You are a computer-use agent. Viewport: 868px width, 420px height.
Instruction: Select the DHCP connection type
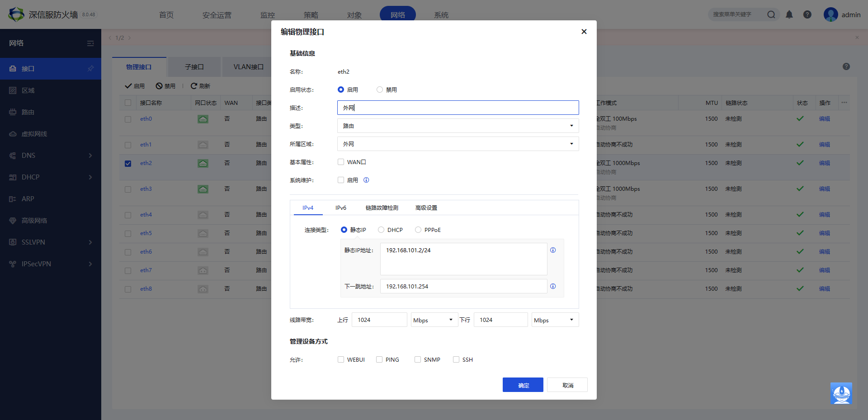pyautogui.click(x=381, y=230)
